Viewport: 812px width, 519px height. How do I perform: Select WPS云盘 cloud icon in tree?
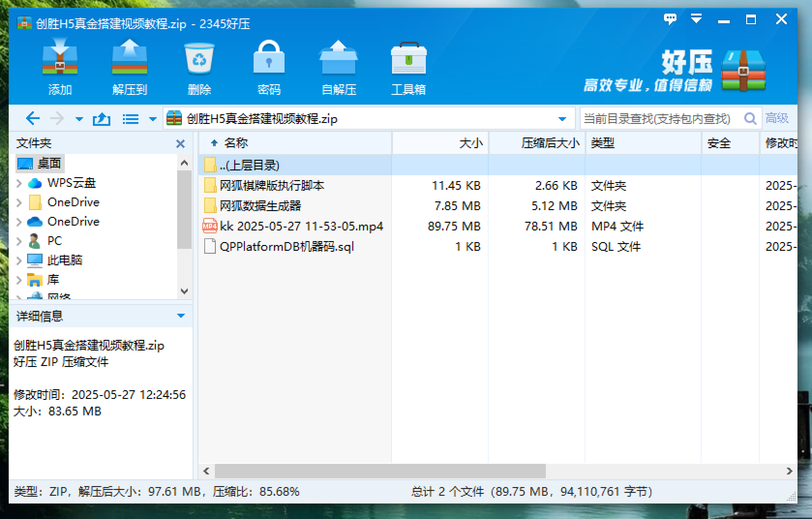pyautogui.click(x=35, y=183)
